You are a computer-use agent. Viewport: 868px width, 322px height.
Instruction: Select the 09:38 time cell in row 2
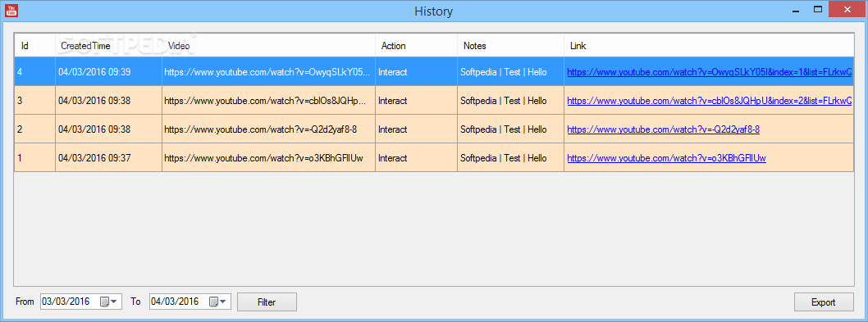pyautogui.click(x=108, y=129)
